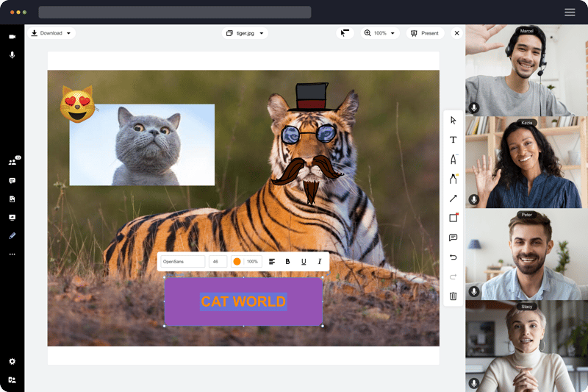This screenshot has width=588, height=392.
Task: Expand the Download dropdown
Action: 51,33
